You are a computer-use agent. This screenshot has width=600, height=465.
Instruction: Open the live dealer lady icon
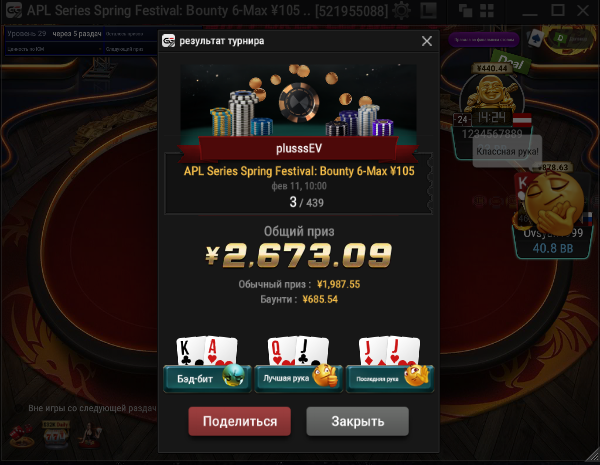click(90, 435)
